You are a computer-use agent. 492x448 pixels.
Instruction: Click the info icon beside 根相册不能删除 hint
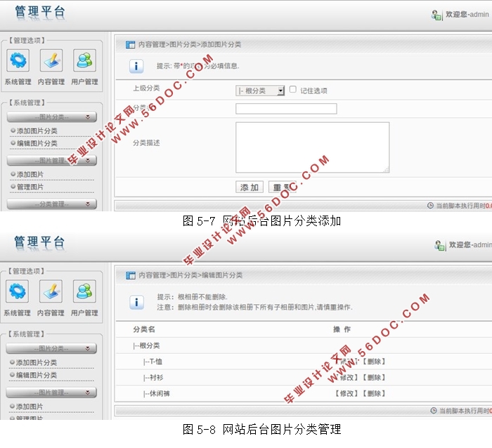coord(137,302)
